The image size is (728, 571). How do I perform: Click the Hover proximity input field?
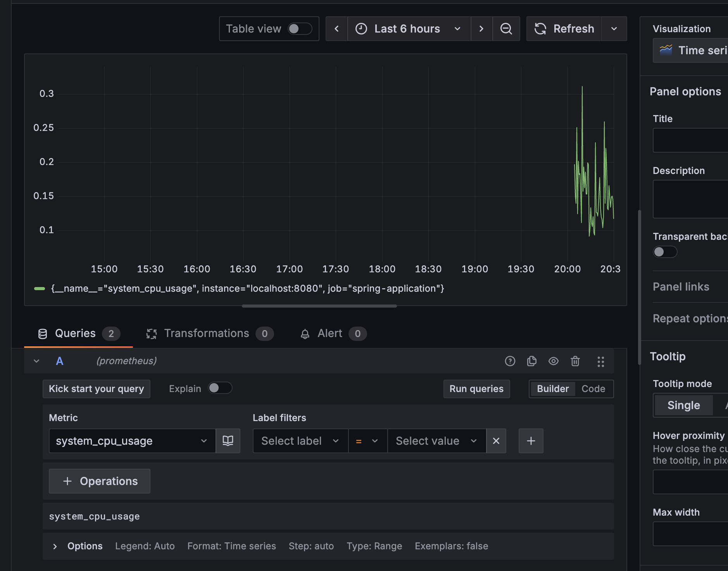[x=690, y=482]
